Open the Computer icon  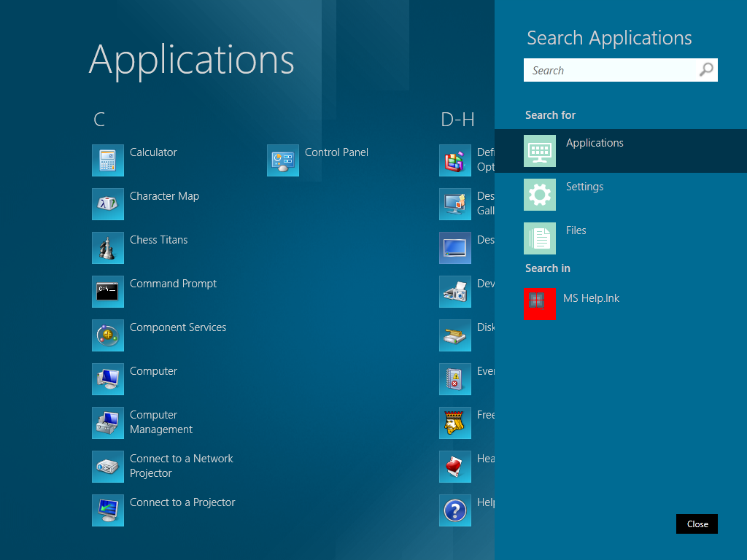[x=108, y=379]
